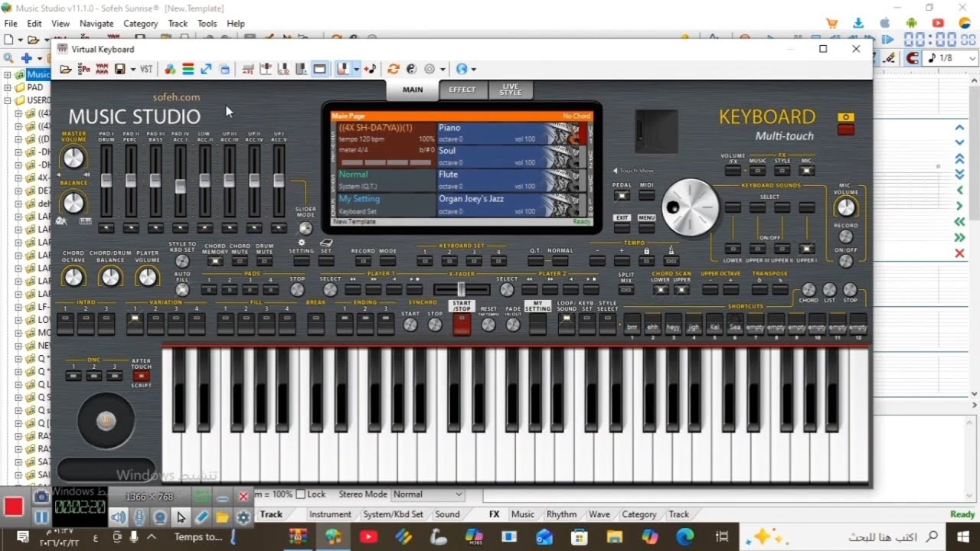Image resolution: width=980 pixels, height=551 pixels.
Task: Switch to the EFFECT tab
Action: pos(462,90)
